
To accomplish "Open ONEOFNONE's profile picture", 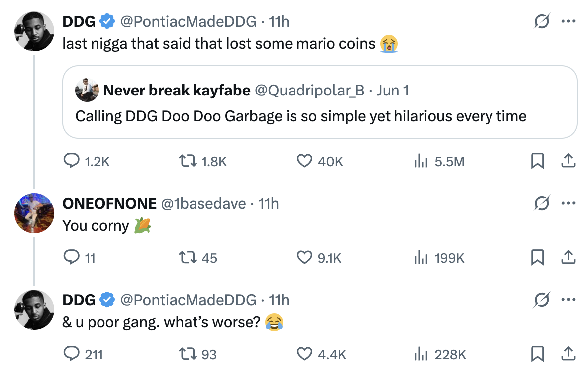I will [34, 213].
